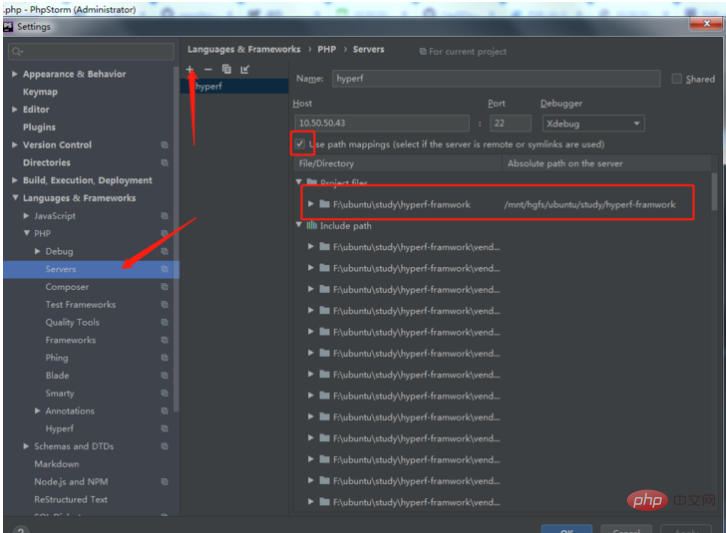726x533 pixels.
Task: Click project-level icon beside Test Frameworks
Action: [x=164, y=304]
